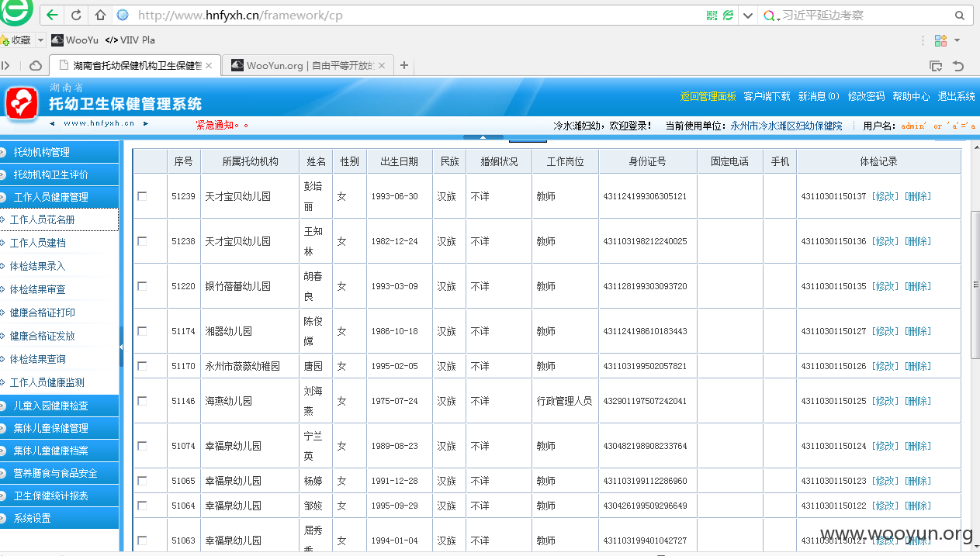Viewport: 980px width, 556px height.
Task: Open 体检结果审查 menu item
Action: click(59, 289)
